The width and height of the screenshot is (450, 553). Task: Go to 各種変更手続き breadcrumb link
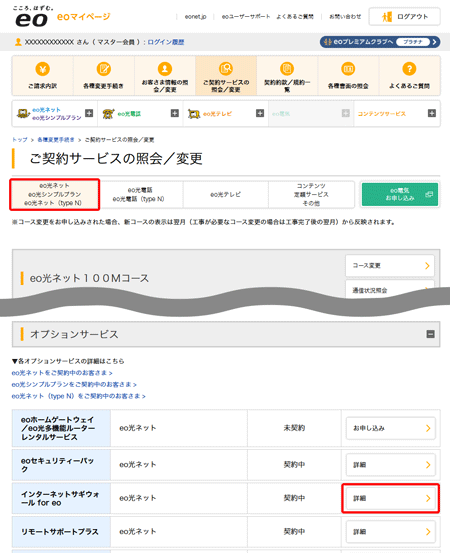[x=56, y=140]
